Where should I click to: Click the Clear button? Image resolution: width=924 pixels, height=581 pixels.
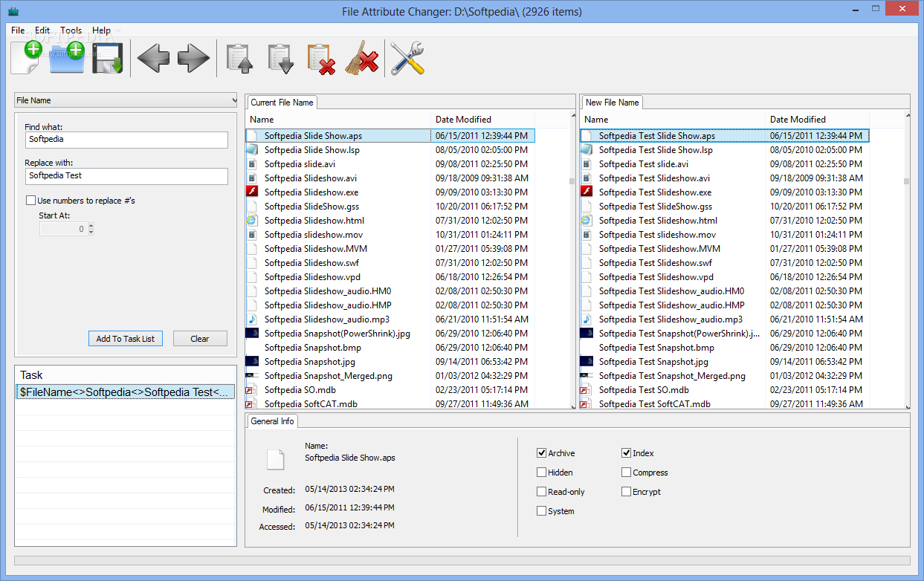(200, 339)
